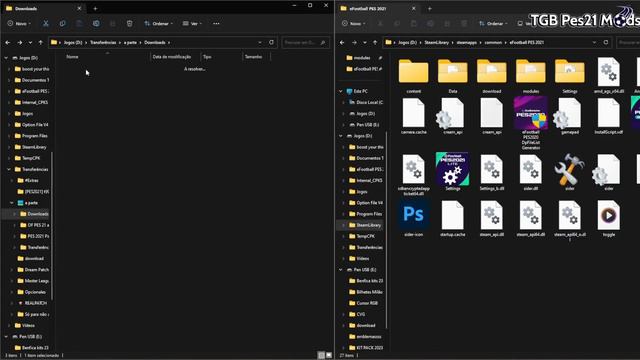This screenshot has height=360, width=640.
Task: Click the Delete trash icon in Downloads window
Action: pyautogui.click(x=129, y=24)
